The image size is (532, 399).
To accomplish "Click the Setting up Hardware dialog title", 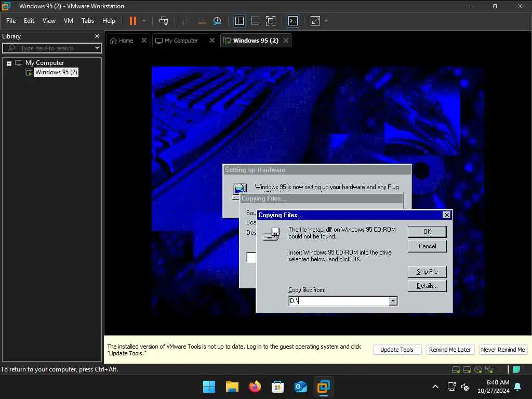I will 255,170.
